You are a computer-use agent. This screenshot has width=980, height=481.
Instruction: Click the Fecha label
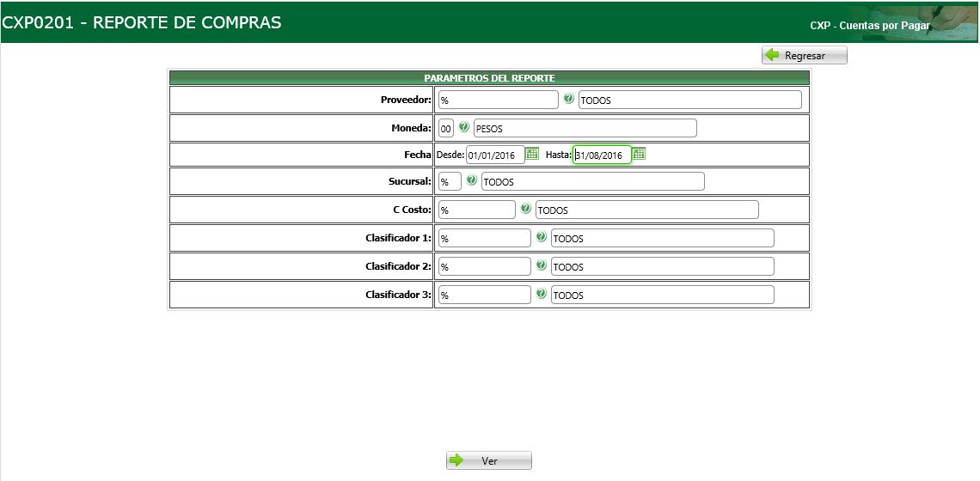pos(419,155)
